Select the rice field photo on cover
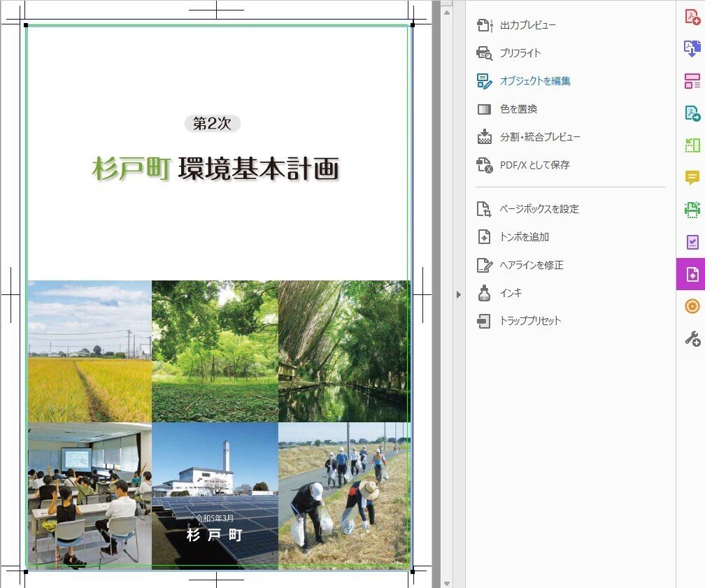Viewport: 705px width, 588px height. (x=90, y=351)
